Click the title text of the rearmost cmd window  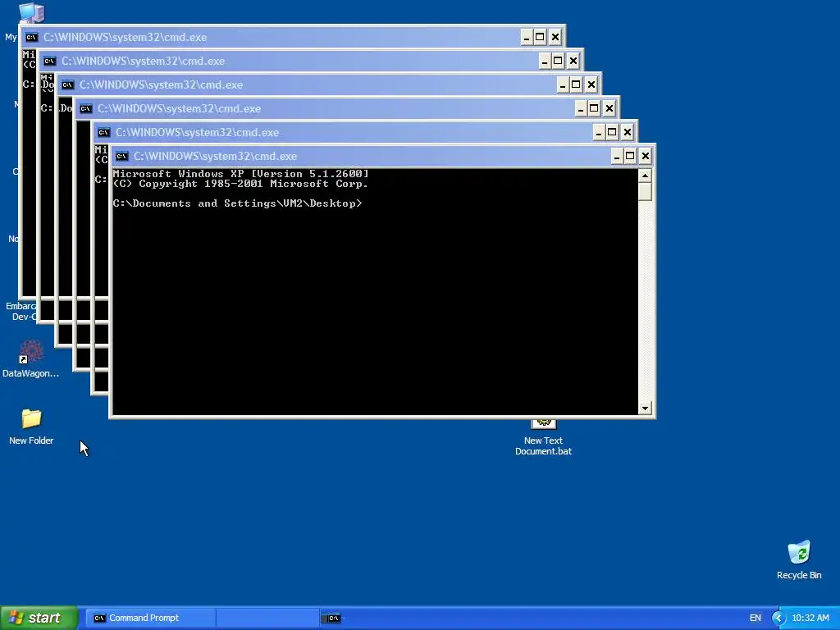[x=125, y=38]
